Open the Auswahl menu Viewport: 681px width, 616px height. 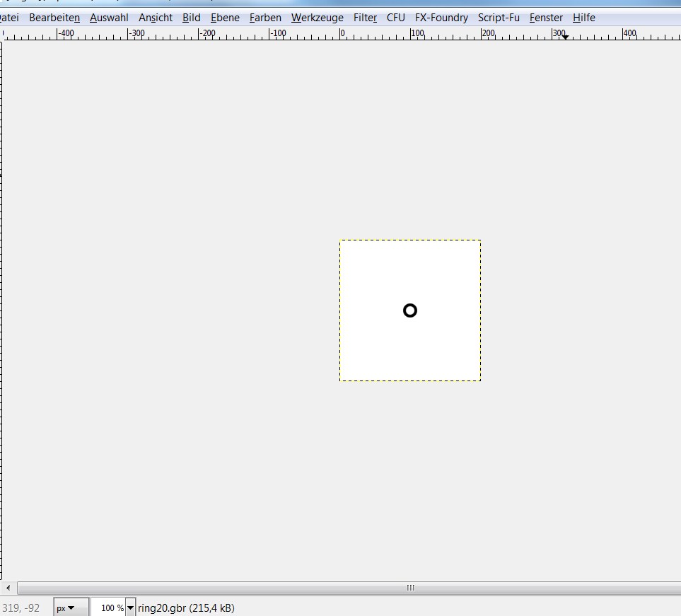(x=109, y=18)
